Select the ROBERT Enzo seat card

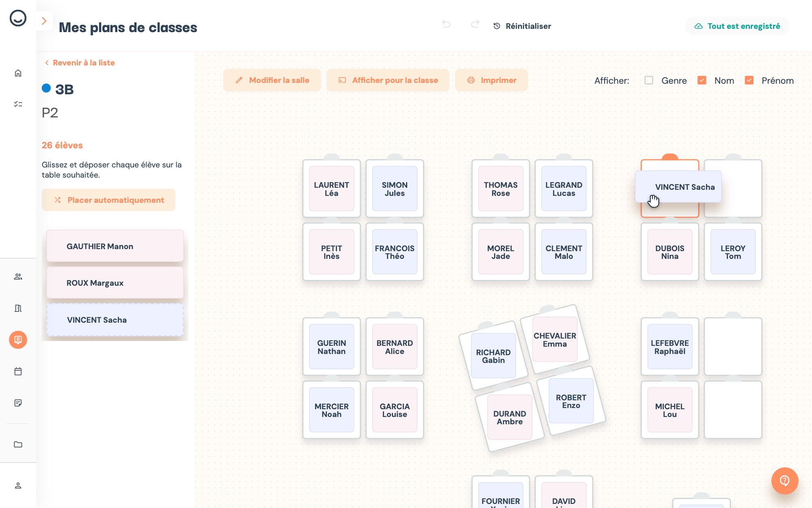tap(571, 401)
